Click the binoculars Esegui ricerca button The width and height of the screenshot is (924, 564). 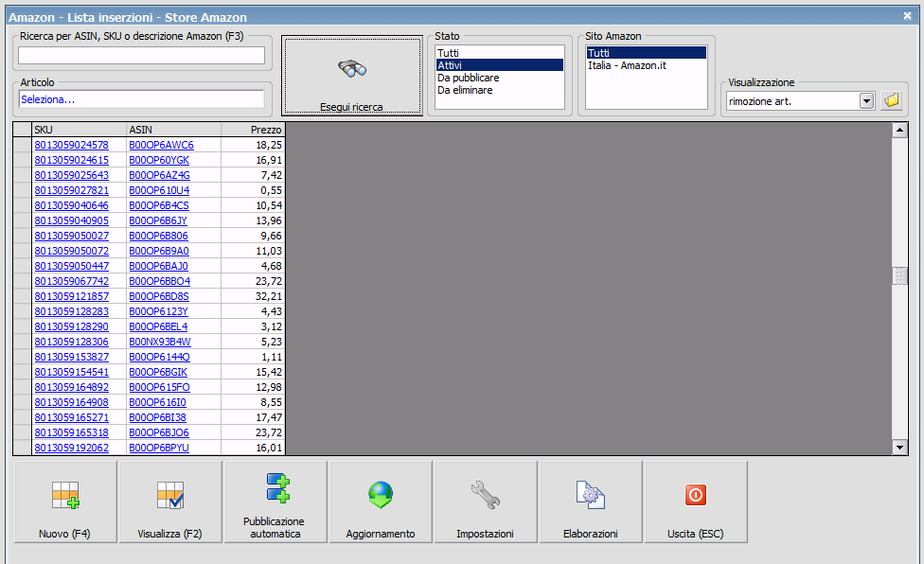tap(352, 76)
